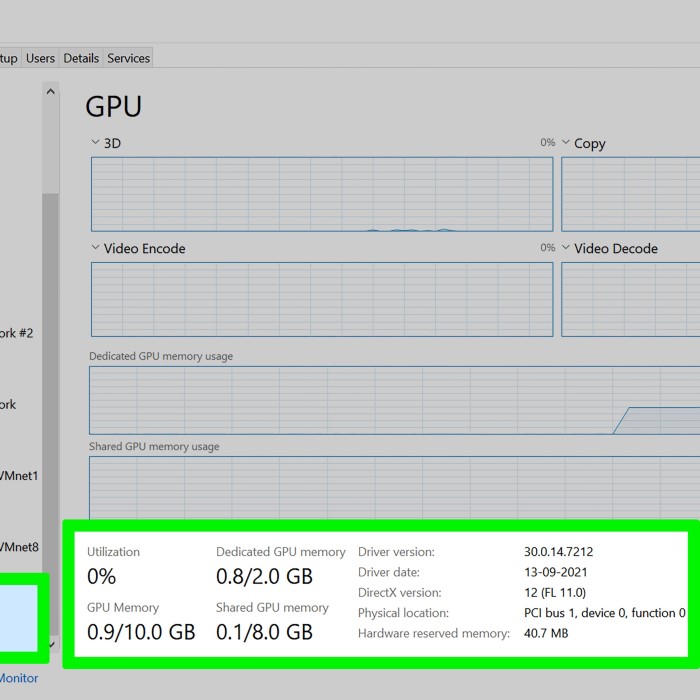This screenshot has width=700, height=700.
Task: Click the 3D usage graph
Action: 322,194
